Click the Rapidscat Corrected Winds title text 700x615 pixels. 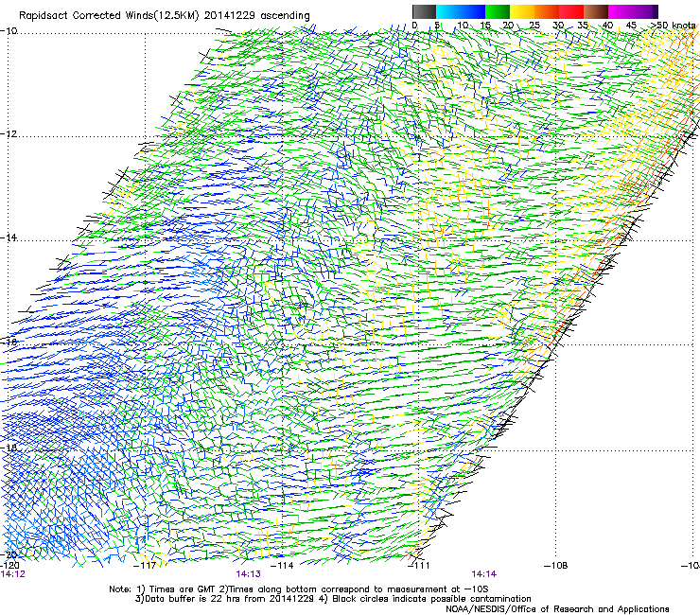(x=165, y=16)
